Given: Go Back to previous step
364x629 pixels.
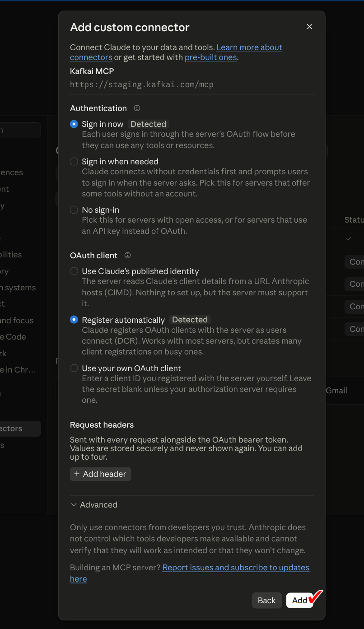Looking at the screenshot, I should point(266,601).
